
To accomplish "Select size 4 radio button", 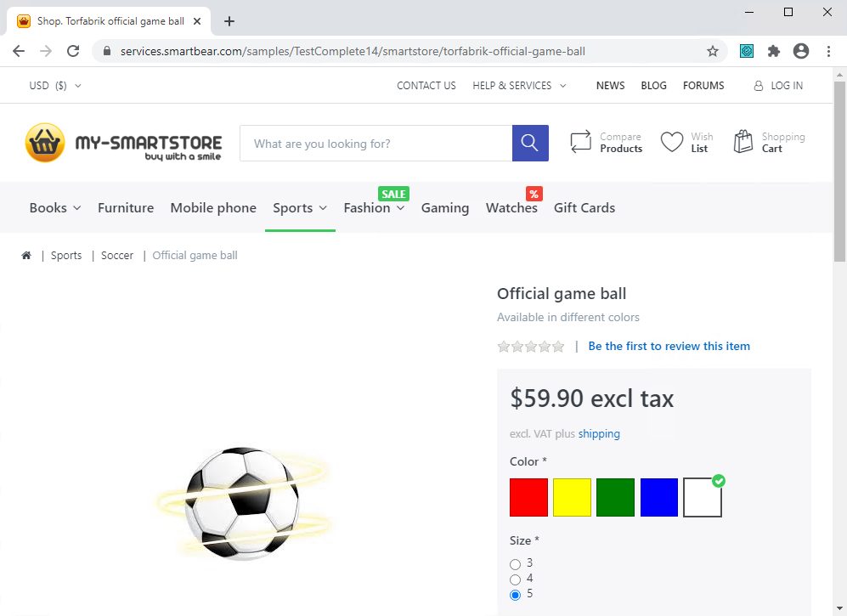I will (515, 579).
